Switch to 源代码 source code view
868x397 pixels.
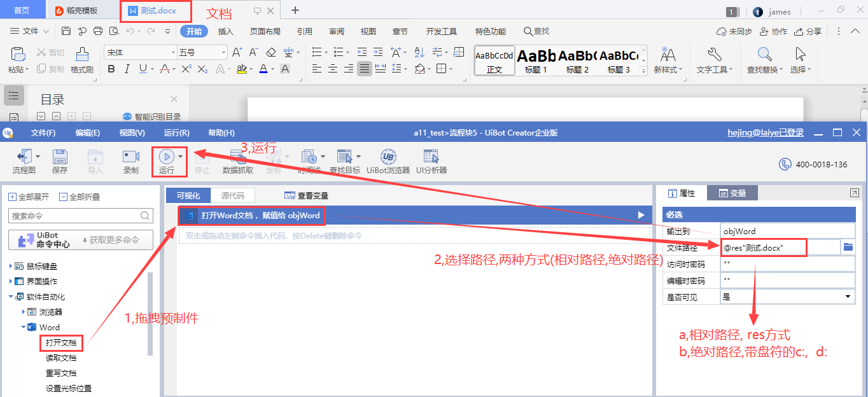(232, 195)
